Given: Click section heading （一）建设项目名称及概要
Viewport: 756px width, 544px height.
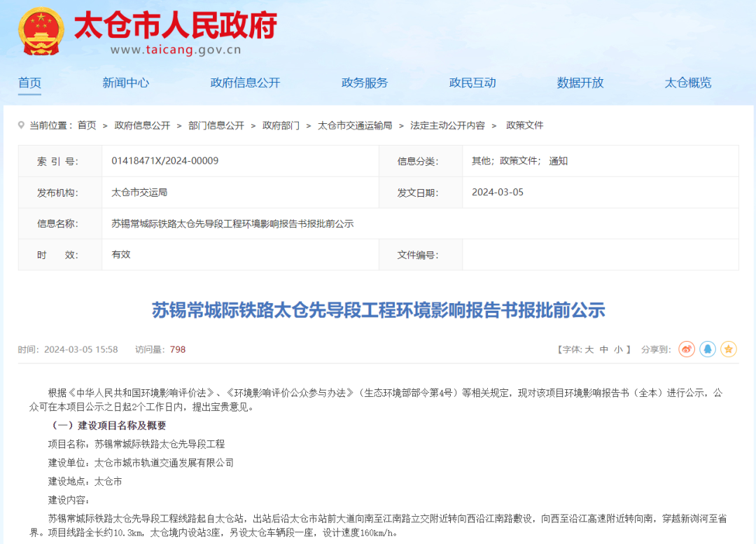Looking at the screenshot, I should point(107,426).
